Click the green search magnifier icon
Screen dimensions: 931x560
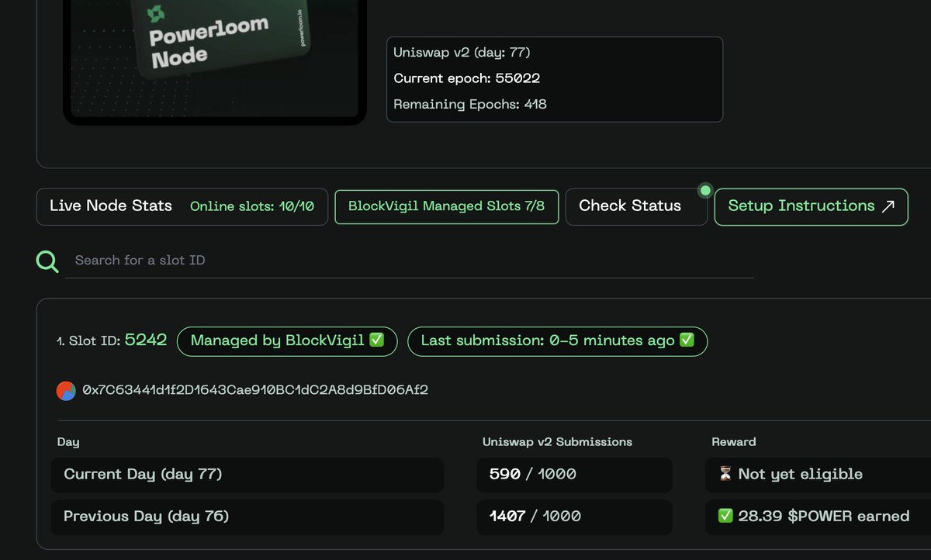(47, 261)
